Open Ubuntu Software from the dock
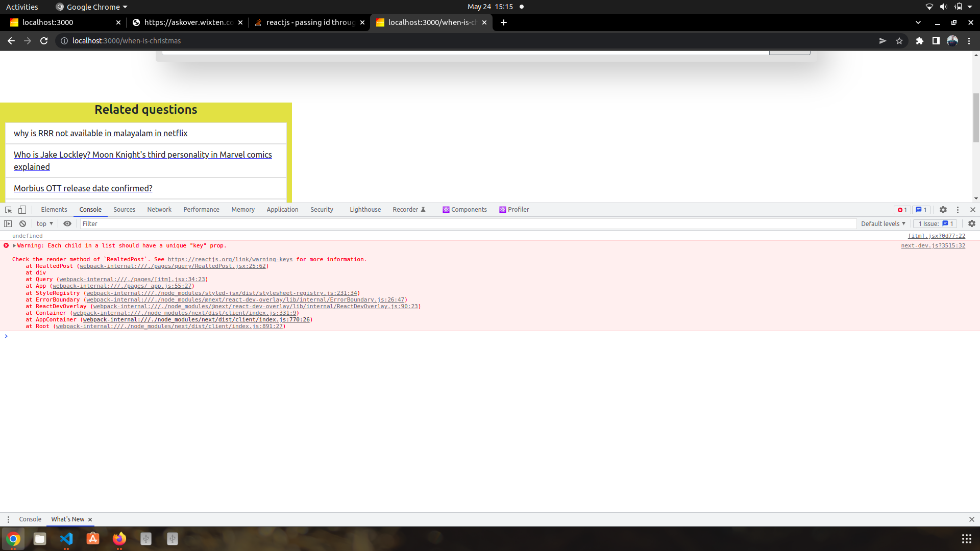 (93, 539)
